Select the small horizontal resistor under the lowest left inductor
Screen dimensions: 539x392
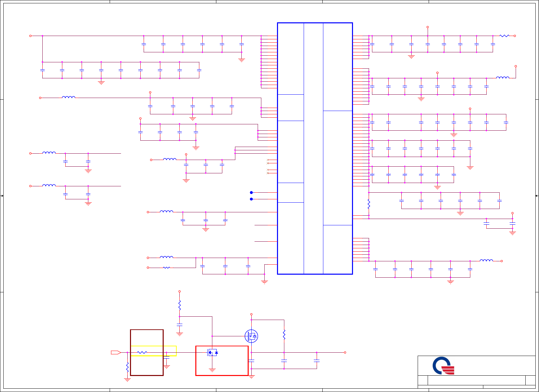[167, 268]
